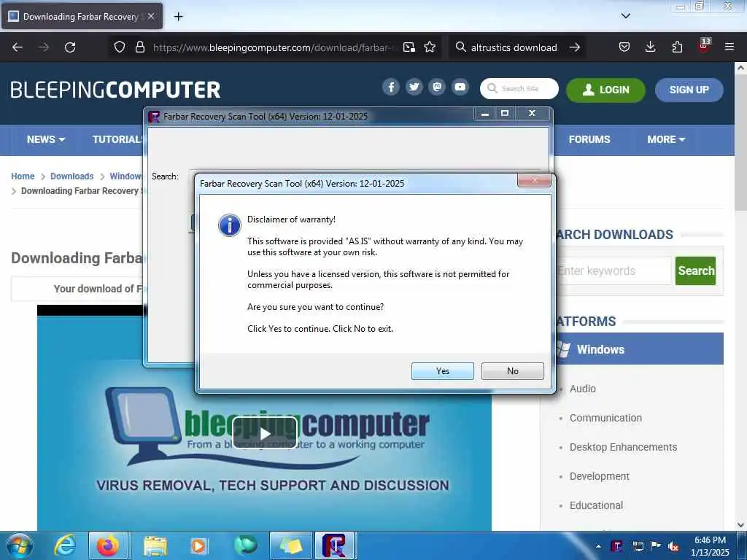Click Yes to accept the disclaimer
This screenshot has width=747, height=560.
tap(443, 371)
